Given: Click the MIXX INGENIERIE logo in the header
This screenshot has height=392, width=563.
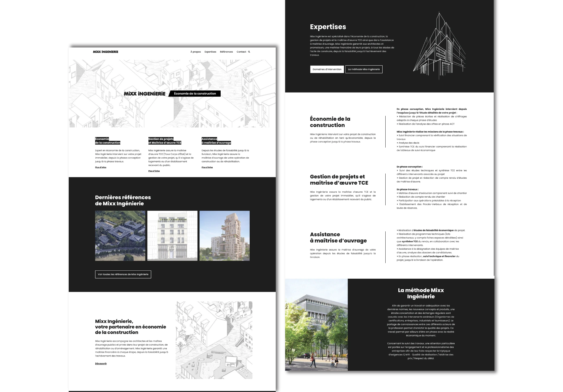Looking at the screenshot, I should click(105, 52).
